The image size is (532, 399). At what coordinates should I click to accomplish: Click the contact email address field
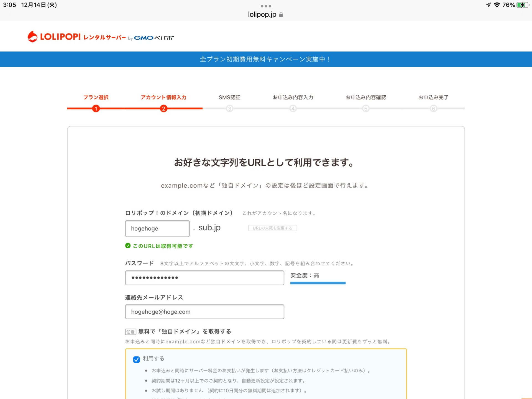tap(204, 312)
